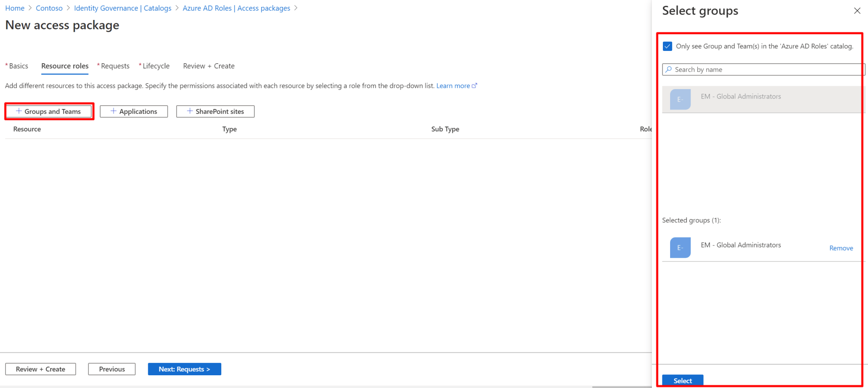868x388 pixels.
Task: Click the selected group's avatar under Selected groups
Action: [x=680, y=247]
